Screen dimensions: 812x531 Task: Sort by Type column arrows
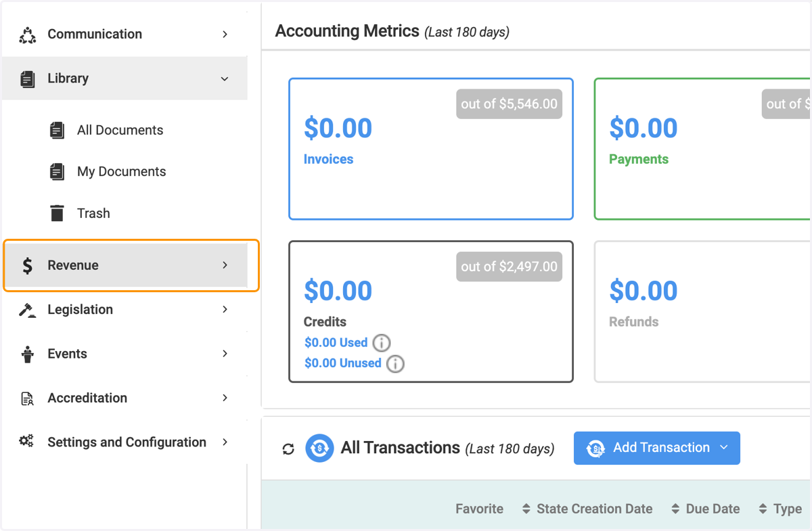coord(763,509)
